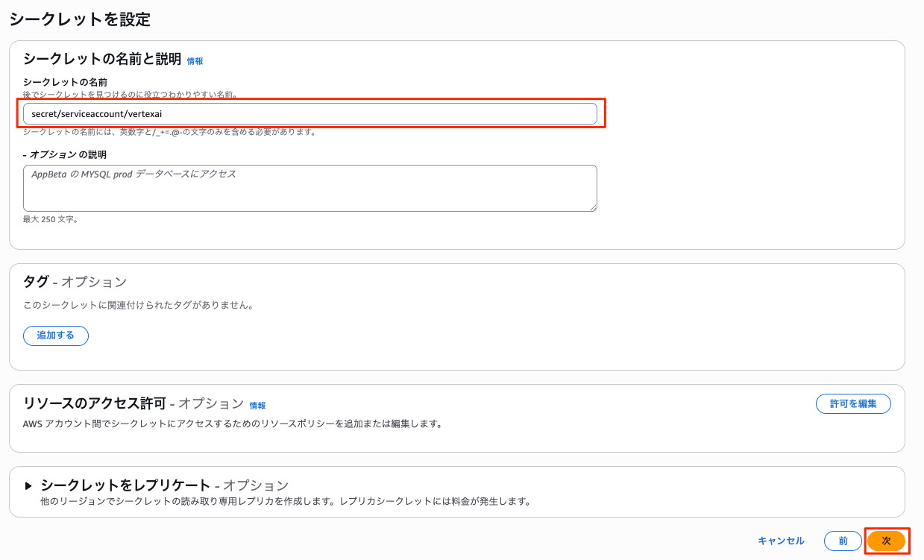The height and width of the screenshot is (560, 924).
Task: Click the キャンセル link
Action: [781, 541]
